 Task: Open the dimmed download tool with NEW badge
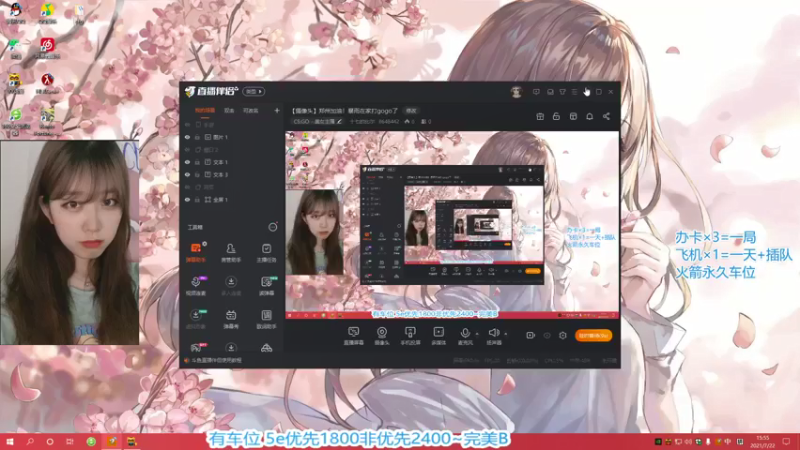tap(196, 319)
